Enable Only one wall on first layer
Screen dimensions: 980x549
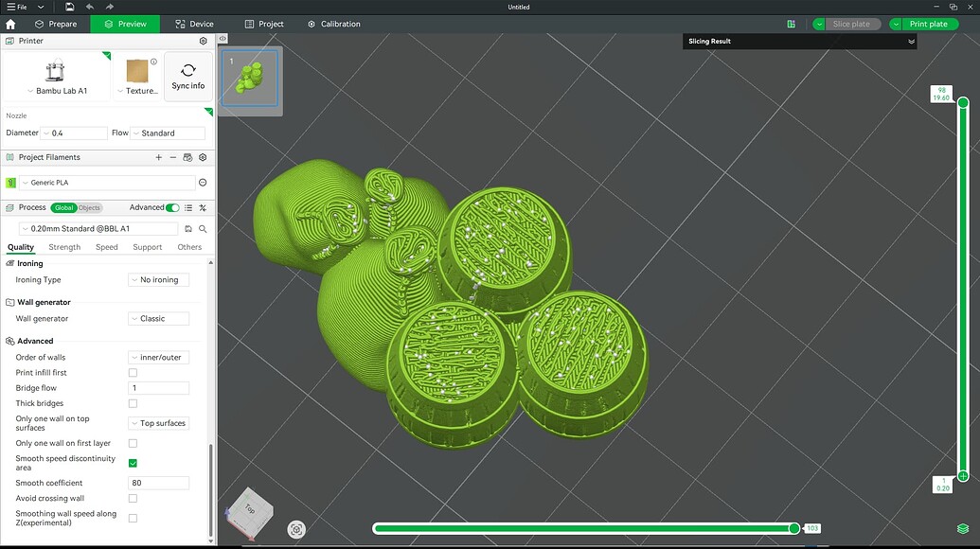click(133, 443)
